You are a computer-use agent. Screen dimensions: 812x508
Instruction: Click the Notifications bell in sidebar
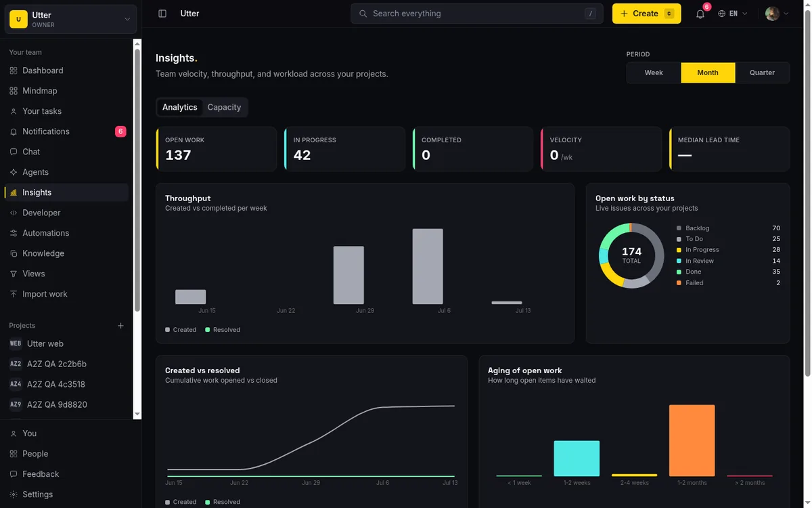[x=14, y=131]
